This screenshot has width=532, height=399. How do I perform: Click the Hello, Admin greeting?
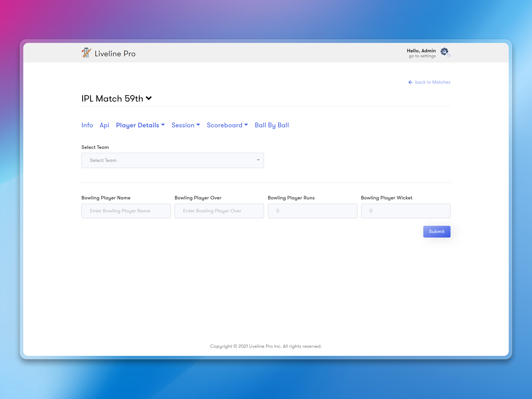pos(421,51)
